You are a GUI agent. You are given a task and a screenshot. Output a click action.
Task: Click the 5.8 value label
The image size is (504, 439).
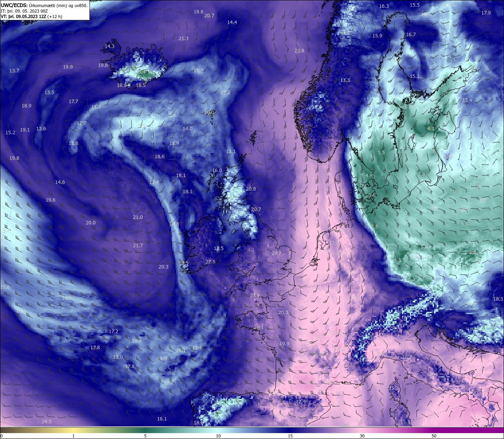point(421,174)
